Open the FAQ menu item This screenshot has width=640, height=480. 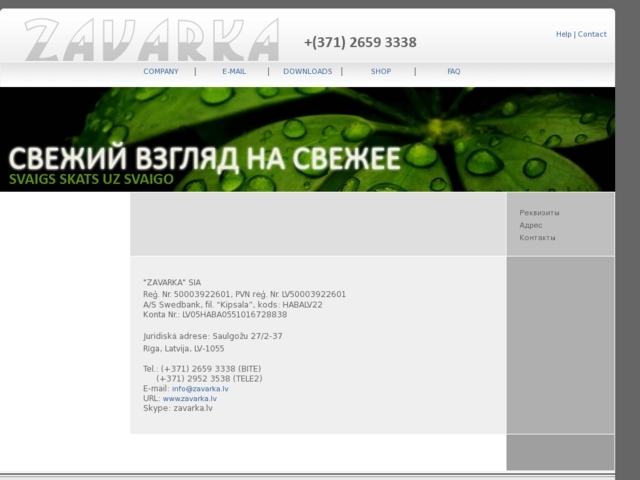click(454, 71)
